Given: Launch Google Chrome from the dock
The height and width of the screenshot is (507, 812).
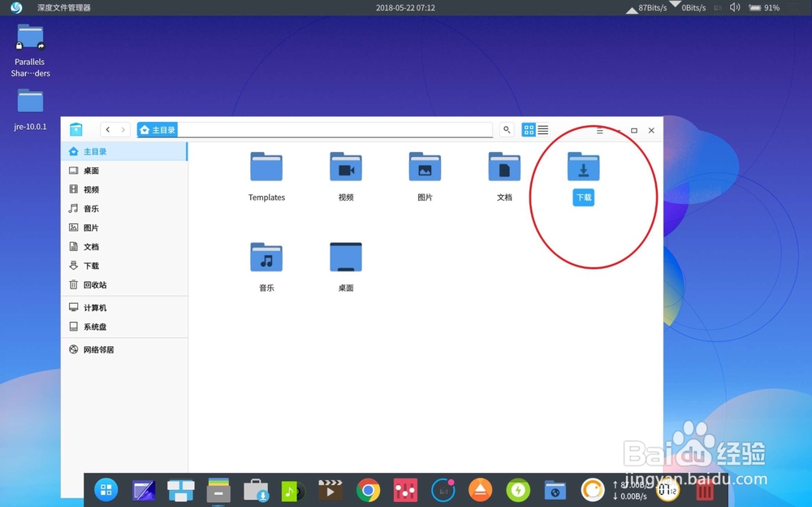Looking at the screenshot, I should (x=368, y=490).
